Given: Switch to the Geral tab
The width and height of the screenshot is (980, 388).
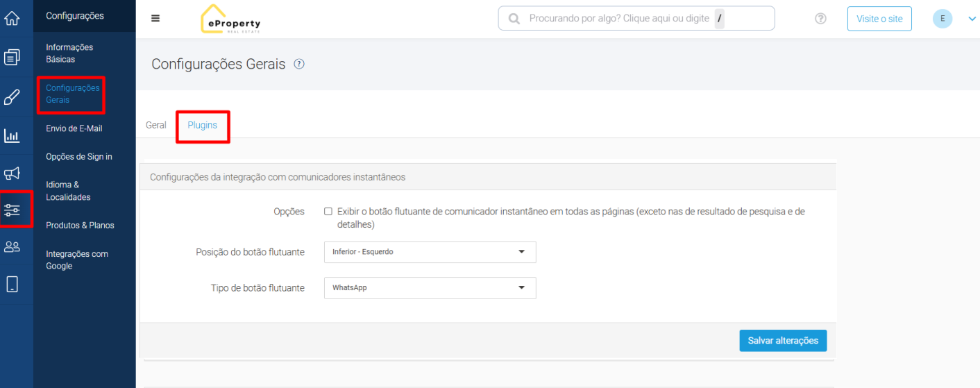Looking at the screenshot, I should pyautogui.click(x=156, y=125).
